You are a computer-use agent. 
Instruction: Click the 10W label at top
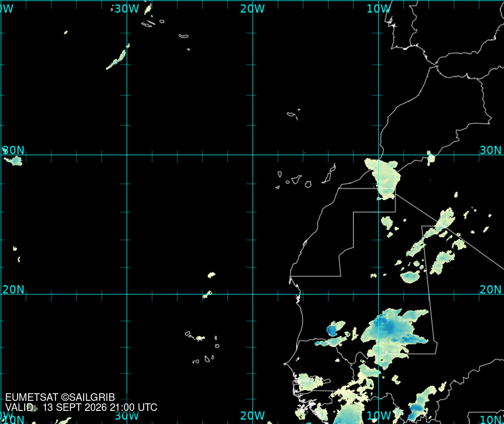[x=379, y=9]
